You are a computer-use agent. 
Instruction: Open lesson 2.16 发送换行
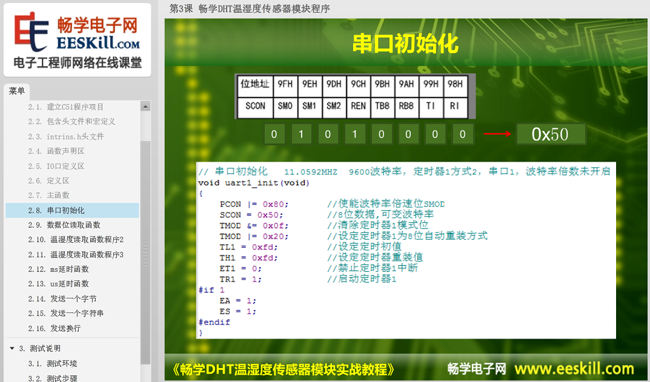[54, 328]
